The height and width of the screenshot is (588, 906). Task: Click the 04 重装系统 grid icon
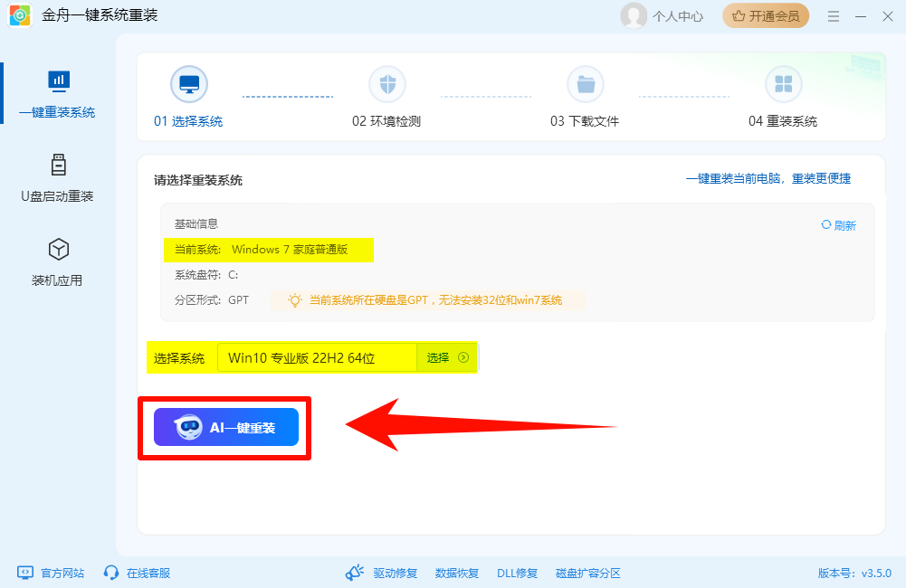coord(784,83)
